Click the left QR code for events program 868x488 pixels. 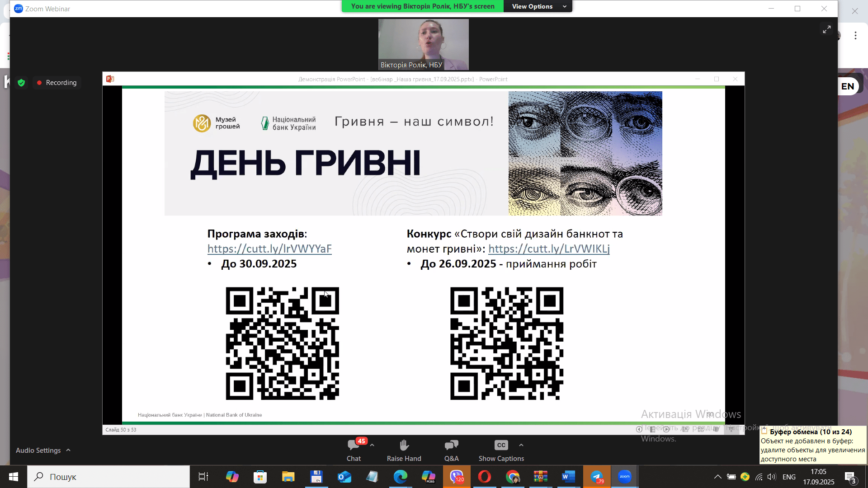click(282, 343)
